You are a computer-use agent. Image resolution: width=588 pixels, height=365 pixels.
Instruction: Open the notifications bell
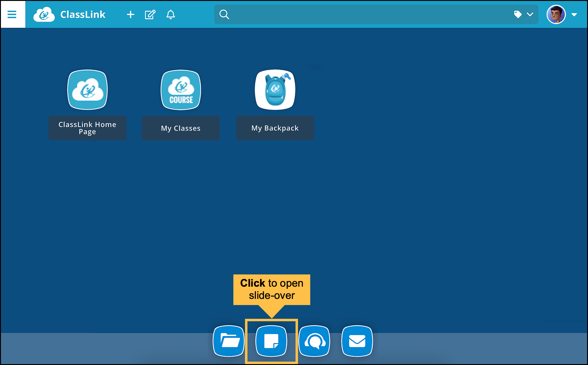coord(171,14)
